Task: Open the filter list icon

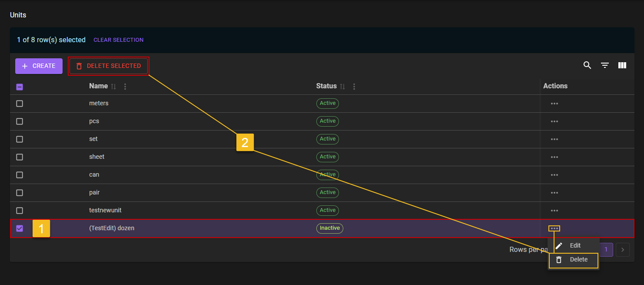Action: point(604,65)
